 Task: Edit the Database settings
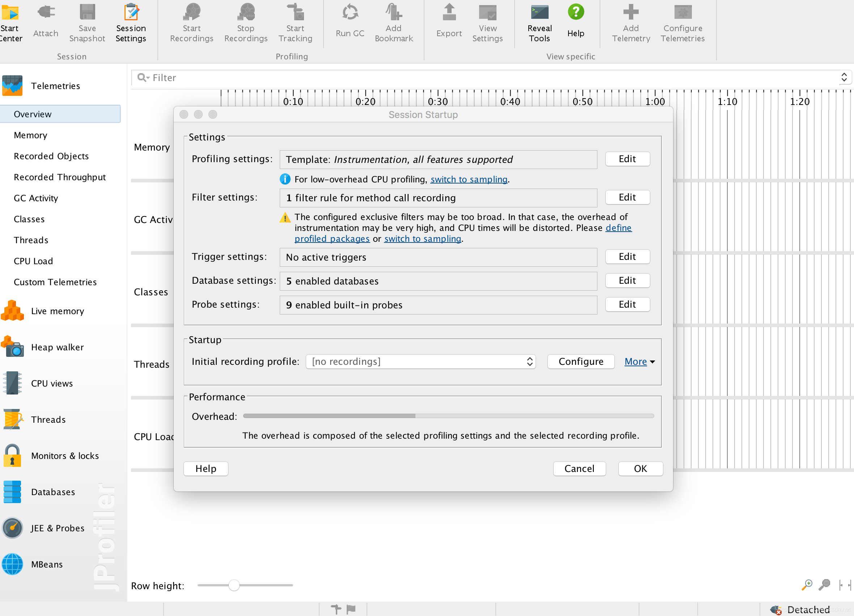[627, 280]
